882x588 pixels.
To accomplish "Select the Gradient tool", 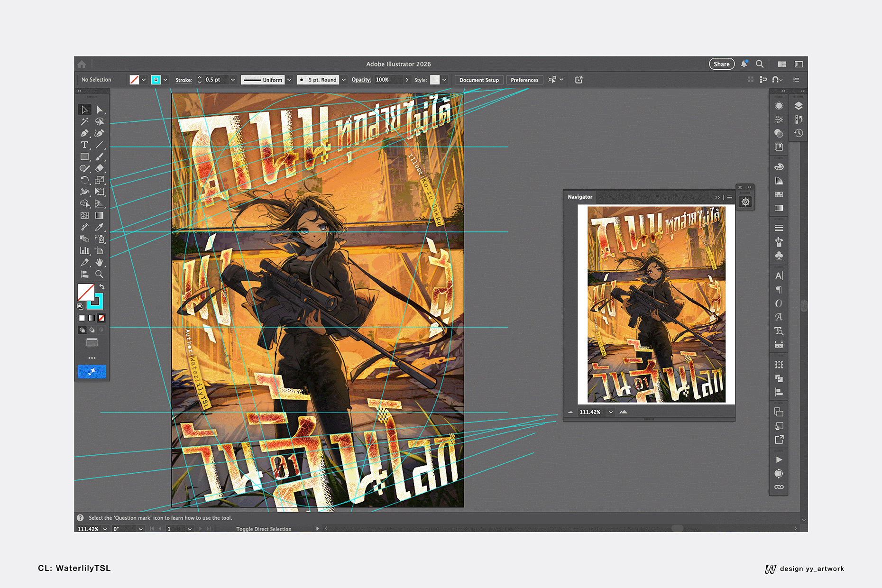I will [x=99, y=215].
